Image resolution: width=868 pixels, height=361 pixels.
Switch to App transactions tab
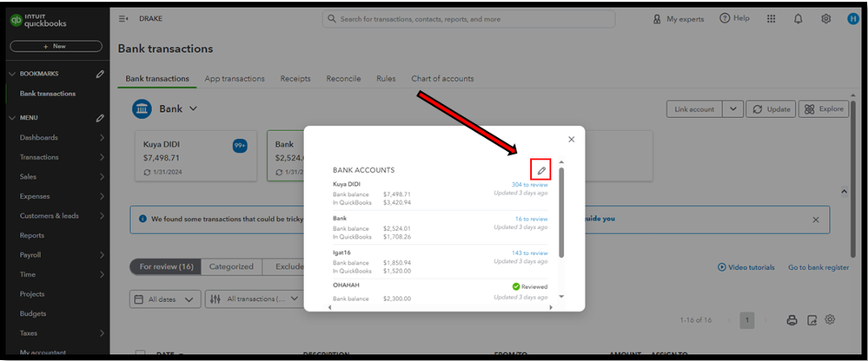235,78
